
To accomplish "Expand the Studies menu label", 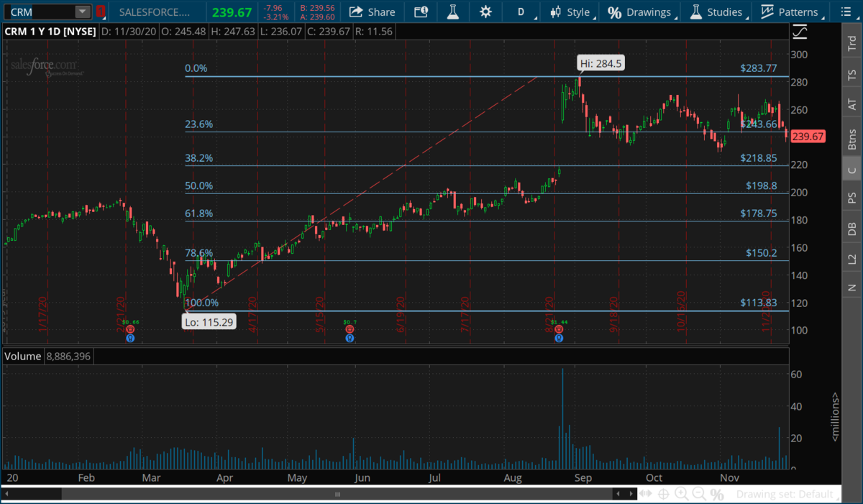I will point(724,12).
